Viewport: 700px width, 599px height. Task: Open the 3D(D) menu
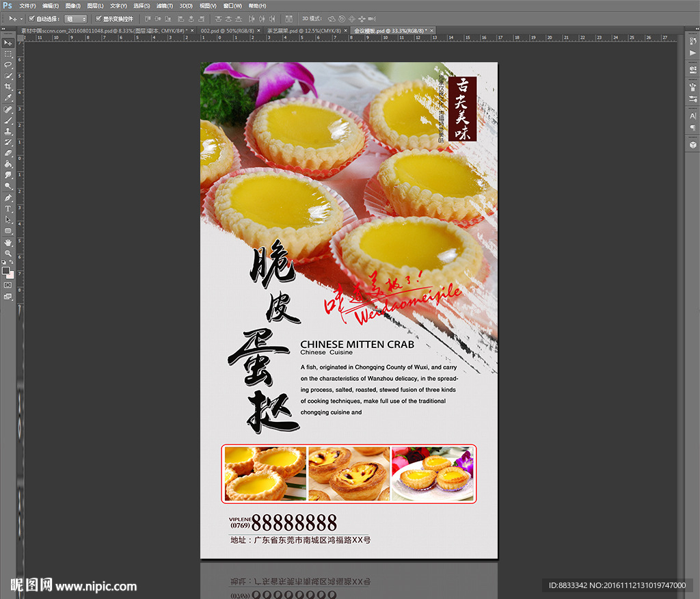tap(186, 5)
